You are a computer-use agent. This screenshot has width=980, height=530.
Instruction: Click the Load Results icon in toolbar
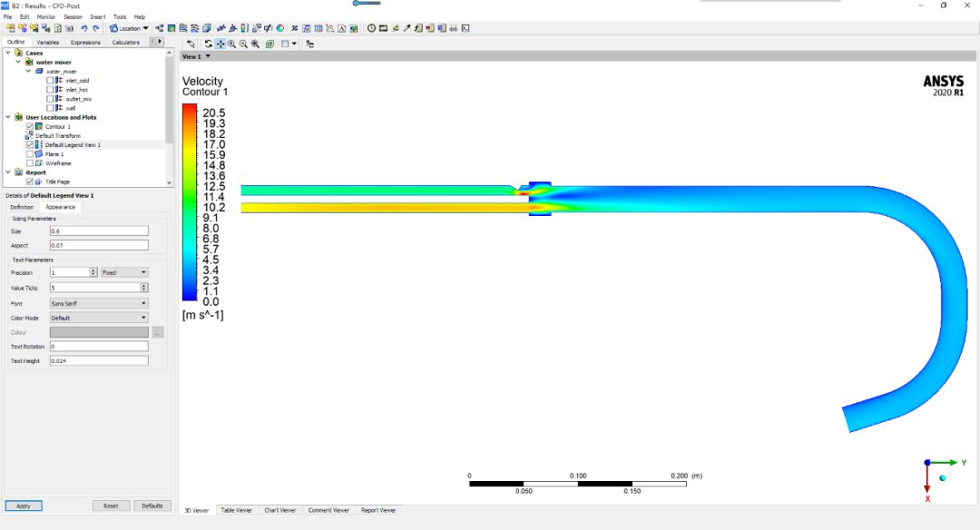(x=11, y=28)
